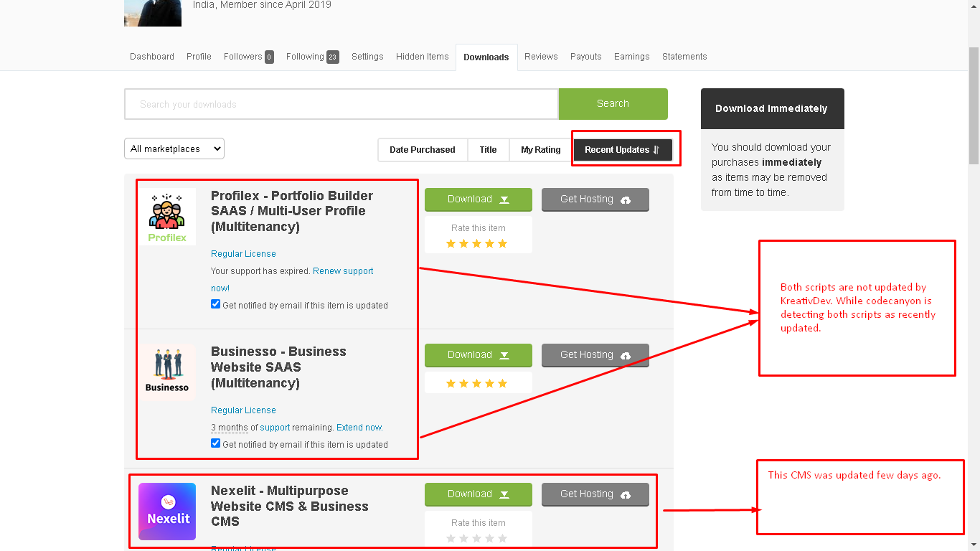Click Get Hosting for Profilex
Image resolution: width=980 pixels, height=551 pixels.
[595, 199]
